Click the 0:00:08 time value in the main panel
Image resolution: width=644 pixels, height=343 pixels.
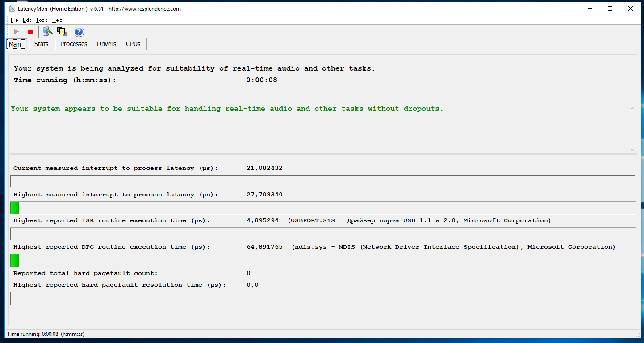coord(262,80)
